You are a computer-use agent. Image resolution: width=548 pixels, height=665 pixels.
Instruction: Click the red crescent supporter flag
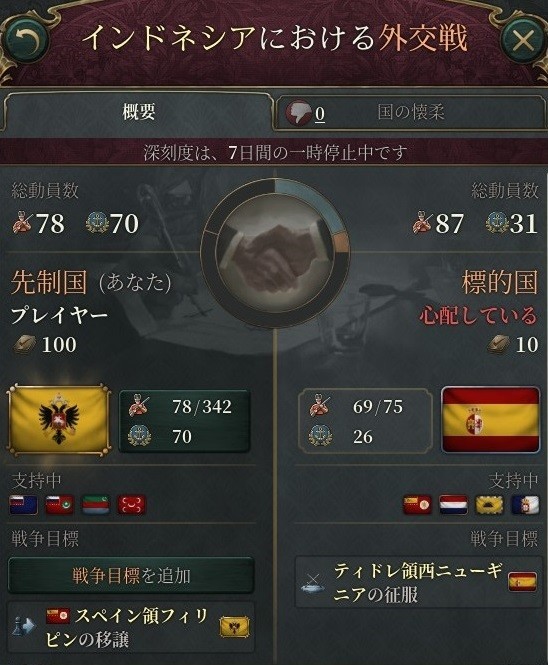coord(131,505)
